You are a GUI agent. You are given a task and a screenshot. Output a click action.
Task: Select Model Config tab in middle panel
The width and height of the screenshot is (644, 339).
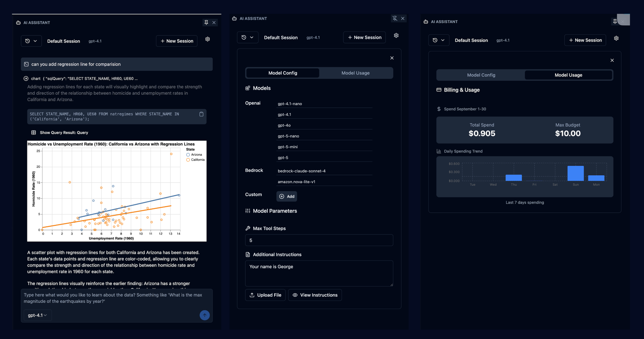point(283,73)
